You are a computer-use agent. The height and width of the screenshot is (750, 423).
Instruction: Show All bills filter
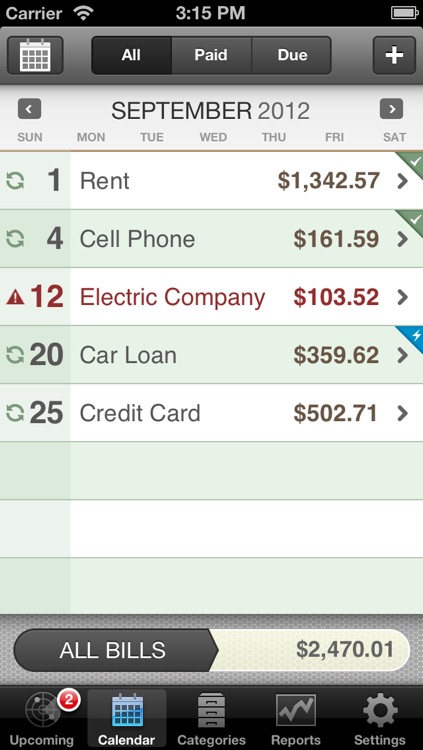coord(131,55)
